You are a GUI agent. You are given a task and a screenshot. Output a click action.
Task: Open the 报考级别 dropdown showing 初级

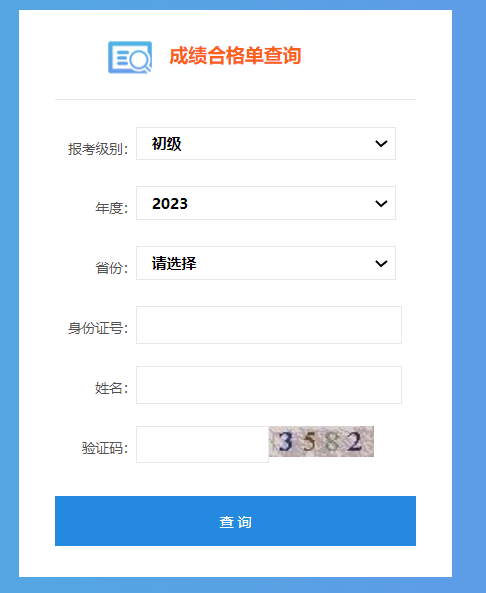[266, 143]
